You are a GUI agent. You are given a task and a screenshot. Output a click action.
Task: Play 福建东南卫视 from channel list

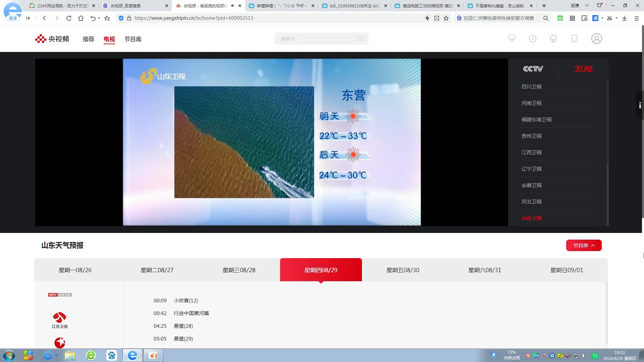click(x=537, y=119)
